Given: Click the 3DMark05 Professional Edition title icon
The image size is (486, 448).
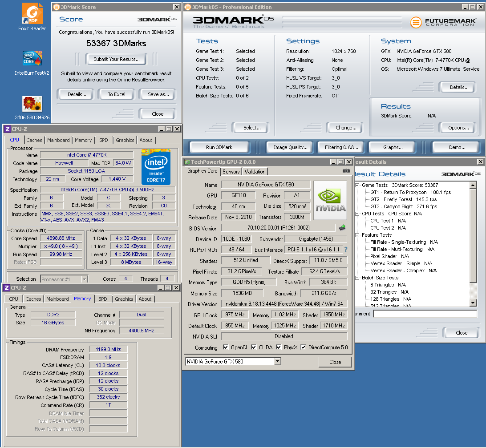Looking at the screenshot, I should (188, 7).
